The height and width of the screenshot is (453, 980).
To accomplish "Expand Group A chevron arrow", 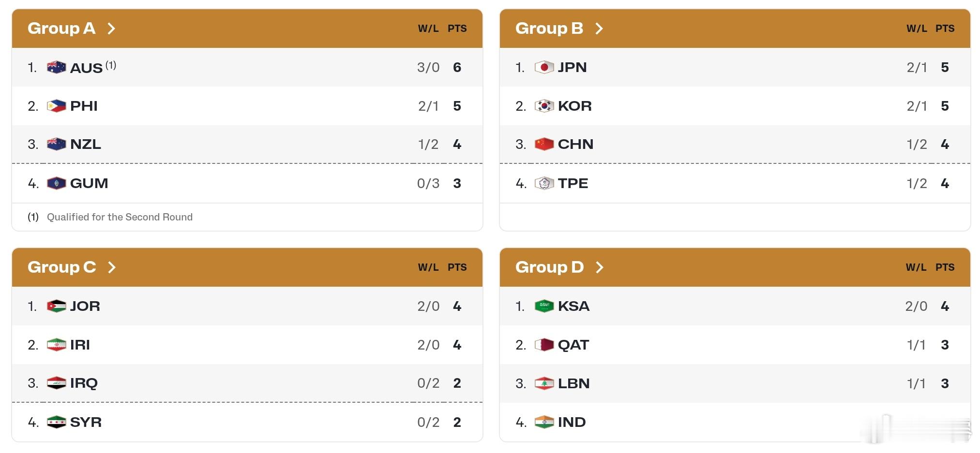I will 111,29.
